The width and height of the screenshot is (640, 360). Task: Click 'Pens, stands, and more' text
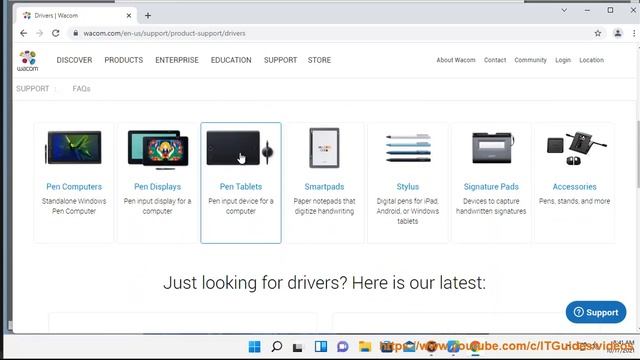point(574,201)
